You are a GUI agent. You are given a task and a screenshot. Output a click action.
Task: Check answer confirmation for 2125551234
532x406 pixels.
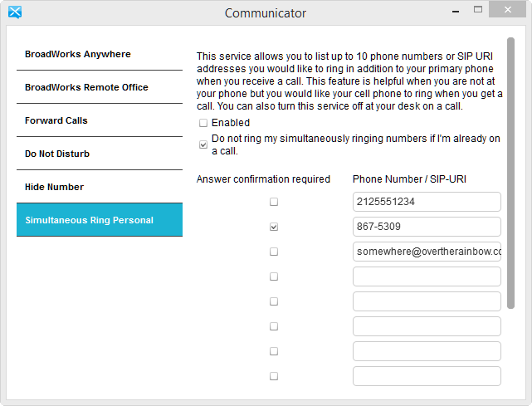(x=274, y=202)
